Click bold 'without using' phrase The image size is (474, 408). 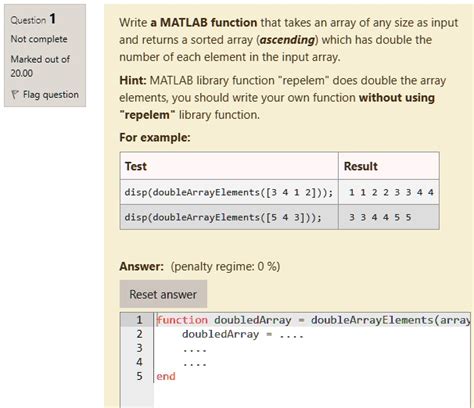pos(397,98)
